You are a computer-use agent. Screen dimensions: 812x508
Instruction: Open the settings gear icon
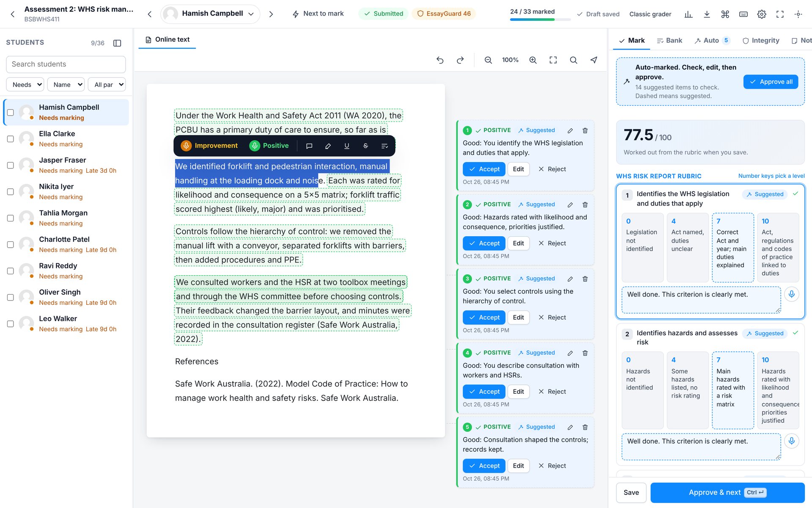tap(762, 14)
